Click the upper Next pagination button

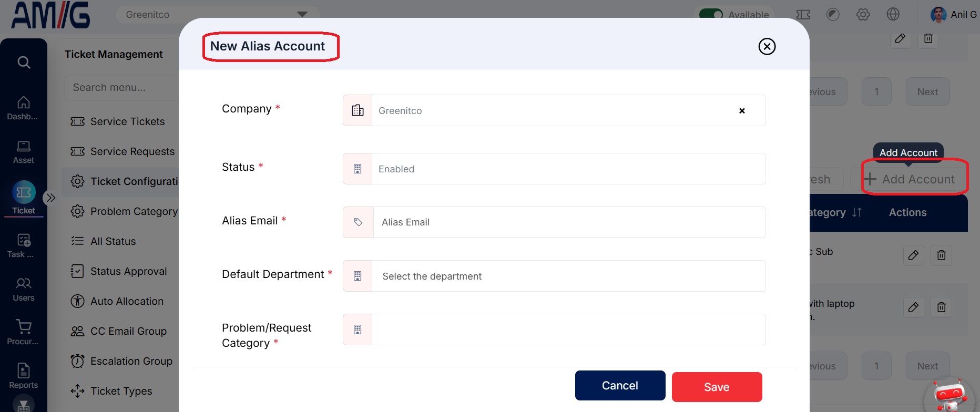point(927,92)
